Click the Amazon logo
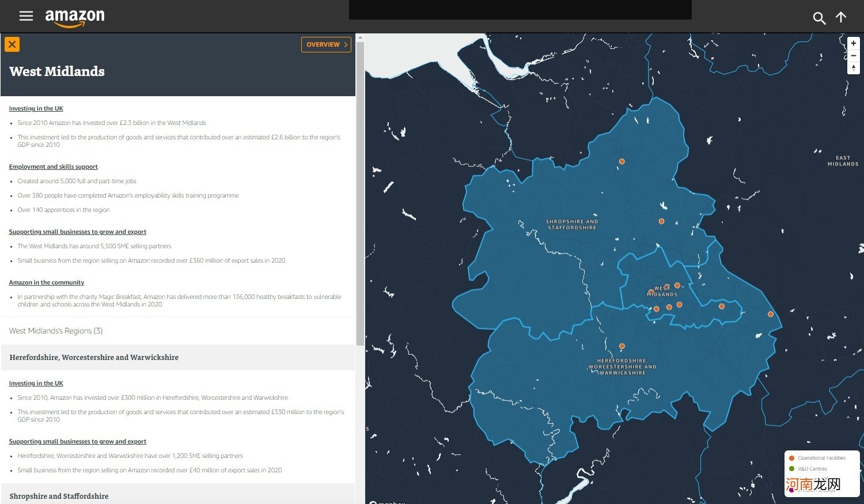The height and width of the screenshot is (504, 864). pyautogui.click(x=75, y=18)
